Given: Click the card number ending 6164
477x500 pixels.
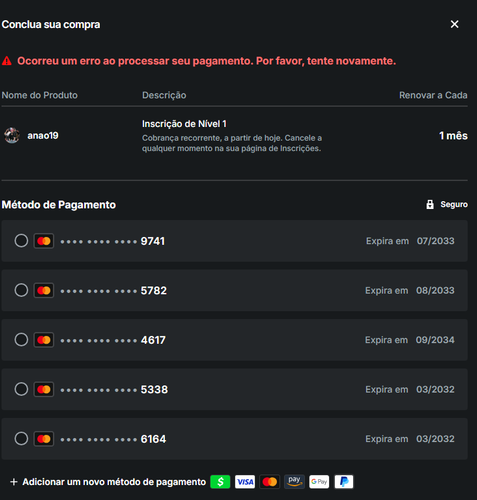Looking at the screenshot, I should (113, 439).
